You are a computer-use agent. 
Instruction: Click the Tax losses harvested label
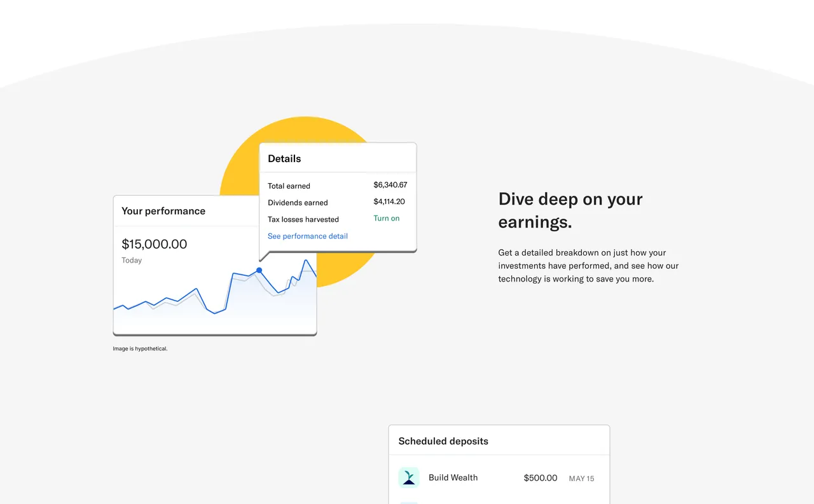pos(303,219)
